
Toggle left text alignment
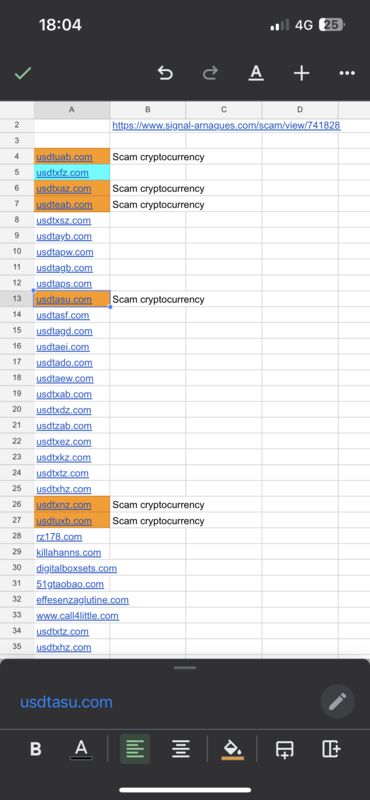coord(135,749)
